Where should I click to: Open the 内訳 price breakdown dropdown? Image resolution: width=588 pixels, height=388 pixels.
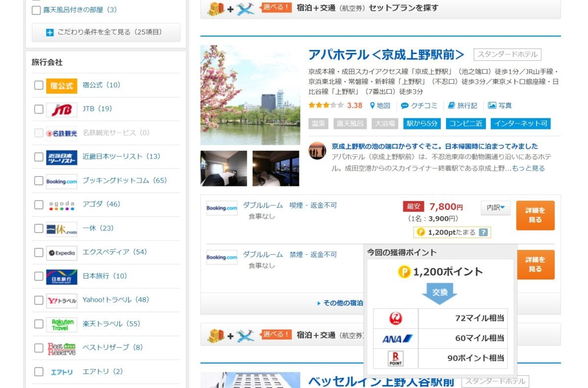496,208
